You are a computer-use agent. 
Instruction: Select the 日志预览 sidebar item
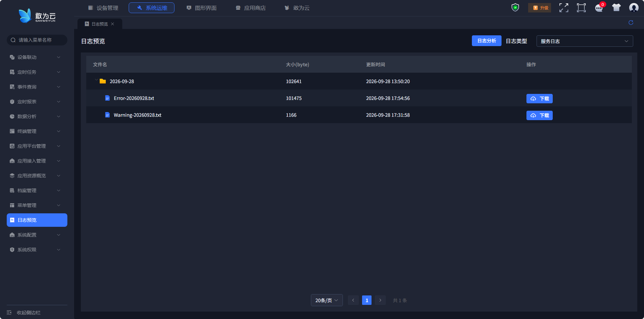37,220
